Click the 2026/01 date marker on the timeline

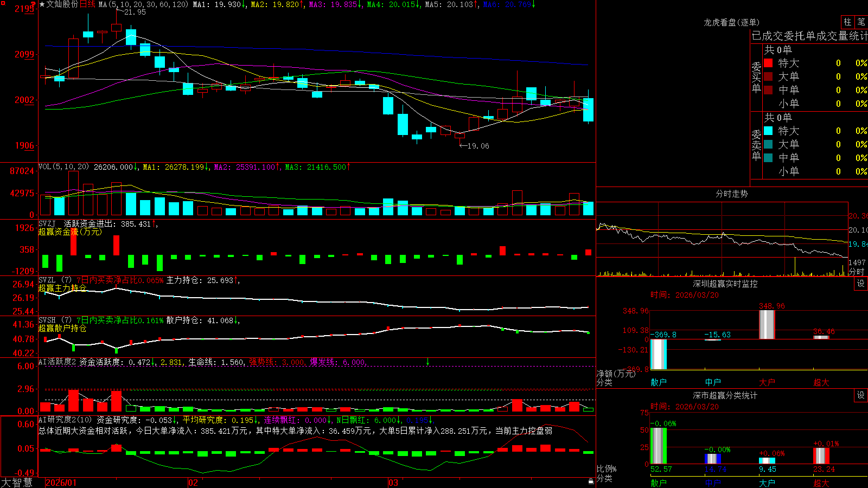coord(61,483)
